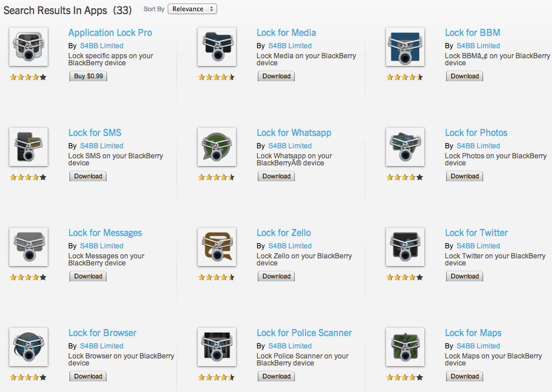Image resolution: width=552 pixels, height=392 pixels.
Task: Click the star rating under Lock for SMS
Action: 28,177
